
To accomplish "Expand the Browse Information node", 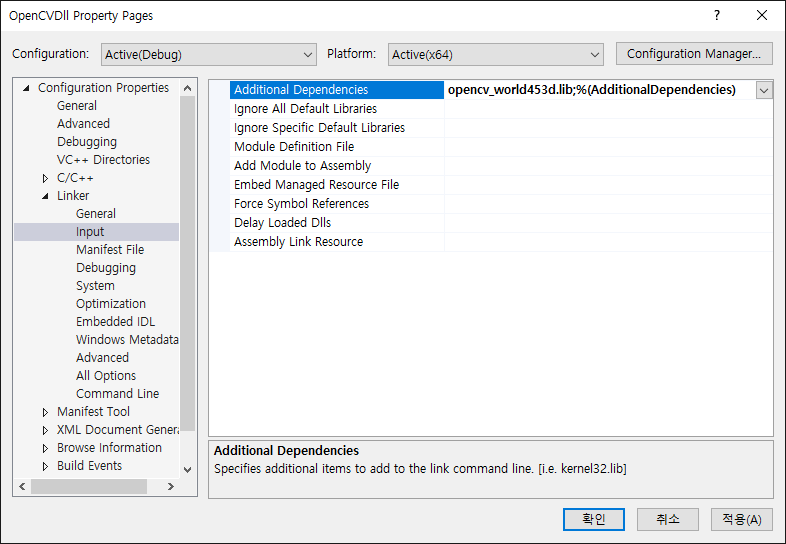I will point(45,448).
